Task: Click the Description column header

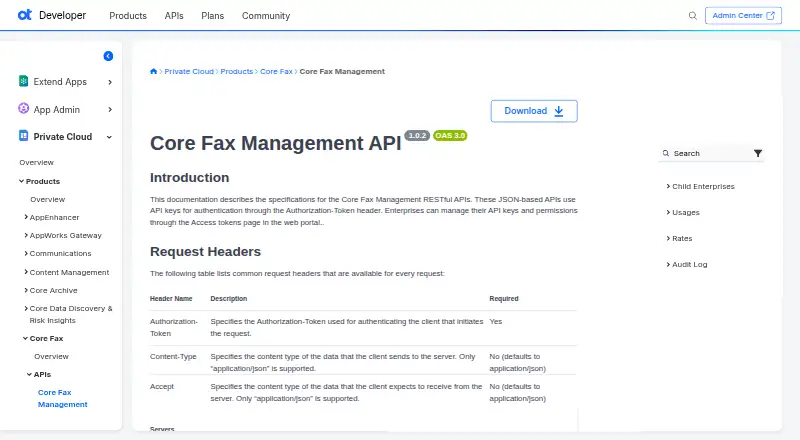Action: point(229,299)
